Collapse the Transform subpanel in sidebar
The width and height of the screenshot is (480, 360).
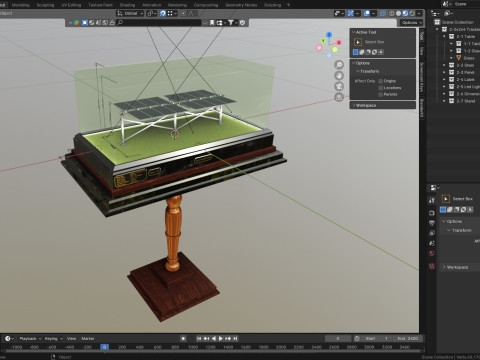click(x=368, y=71)
